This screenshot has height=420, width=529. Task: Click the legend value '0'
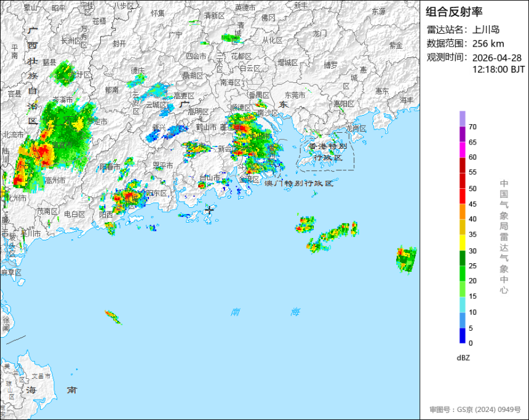[x=471, y=343]
